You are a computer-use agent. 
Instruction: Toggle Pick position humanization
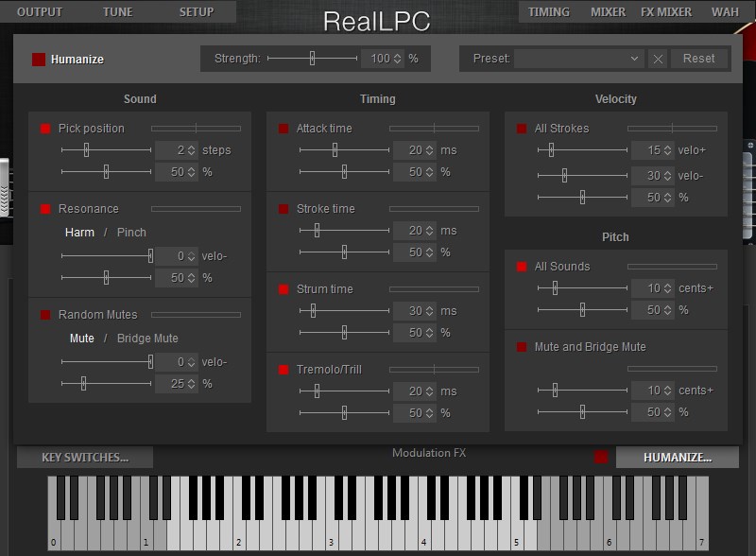pos(45,129)
